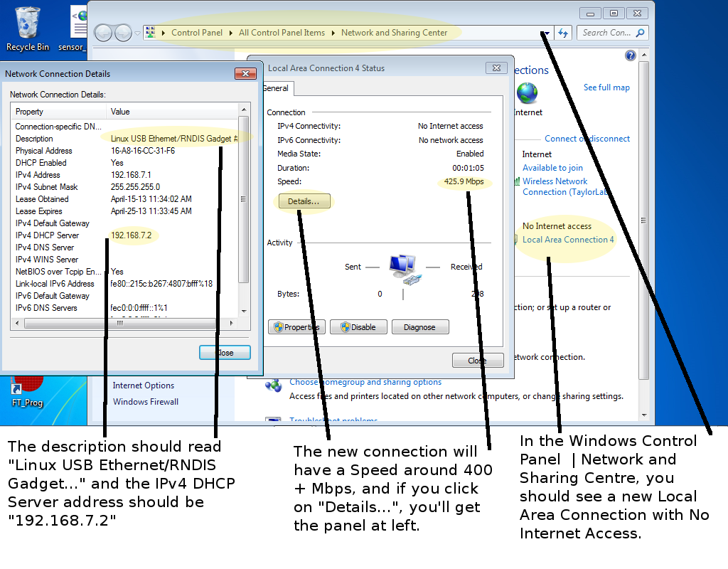Click the Property column header
The width and height of the screenshot is (728, 569).
(x=58, y=112)
